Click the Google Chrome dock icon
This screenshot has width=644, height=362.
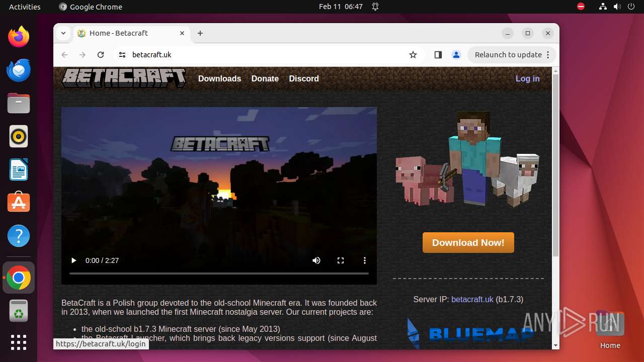click(x=19, y=278)
